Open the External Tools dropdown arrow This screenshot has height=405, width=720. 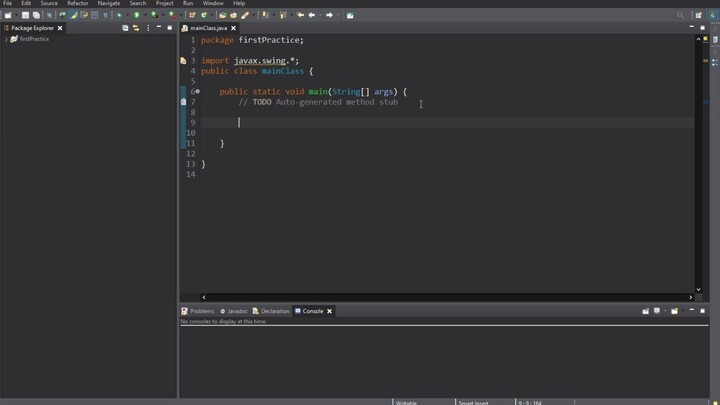tap(181, 15)
